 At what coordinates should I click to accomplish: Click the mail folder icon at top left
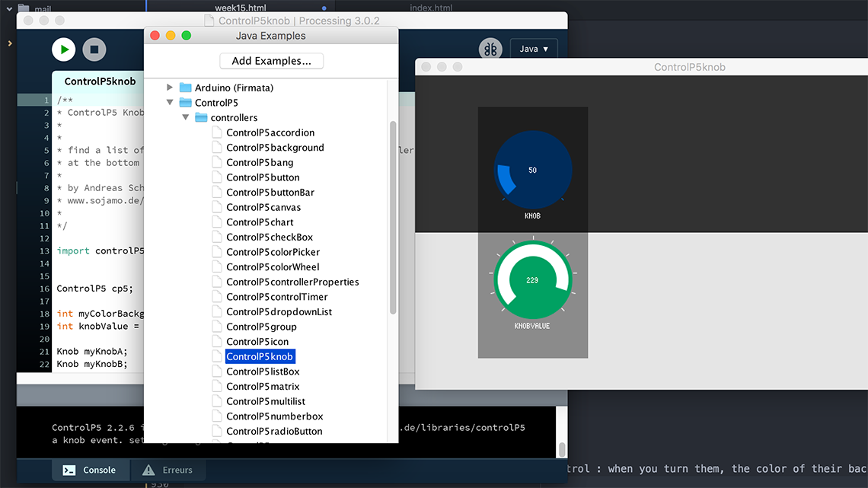(24, 8)
